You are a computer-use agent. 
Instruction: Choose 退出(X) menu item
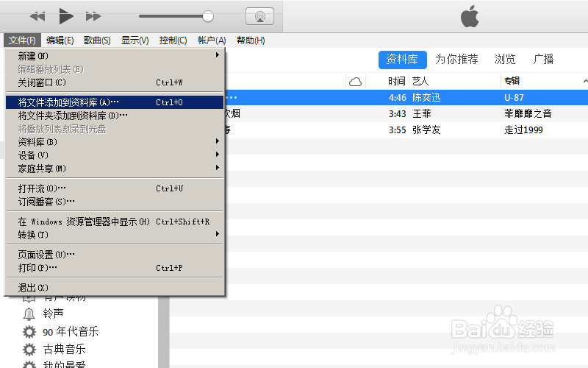click(x=115, y=288)
